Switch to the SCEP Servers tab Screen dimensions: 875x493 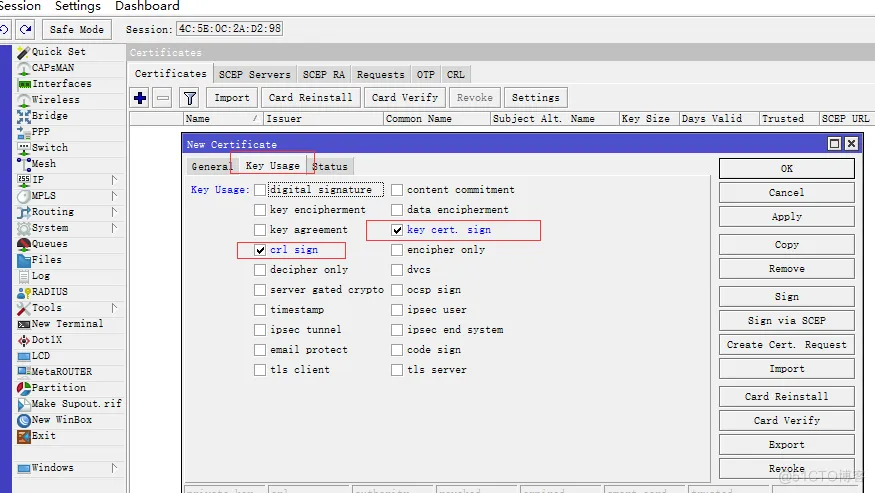[x=255, y=74]
